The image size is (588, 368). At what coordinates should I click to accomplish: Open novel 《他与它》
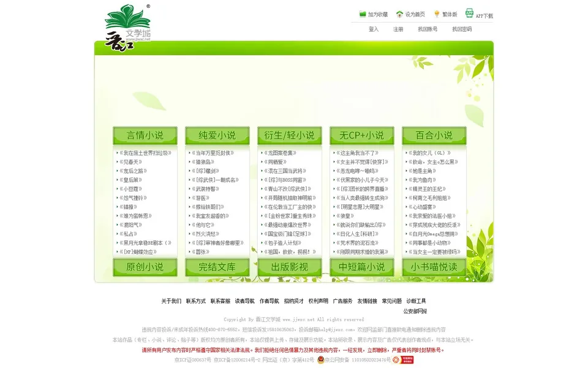pos(203,225)
